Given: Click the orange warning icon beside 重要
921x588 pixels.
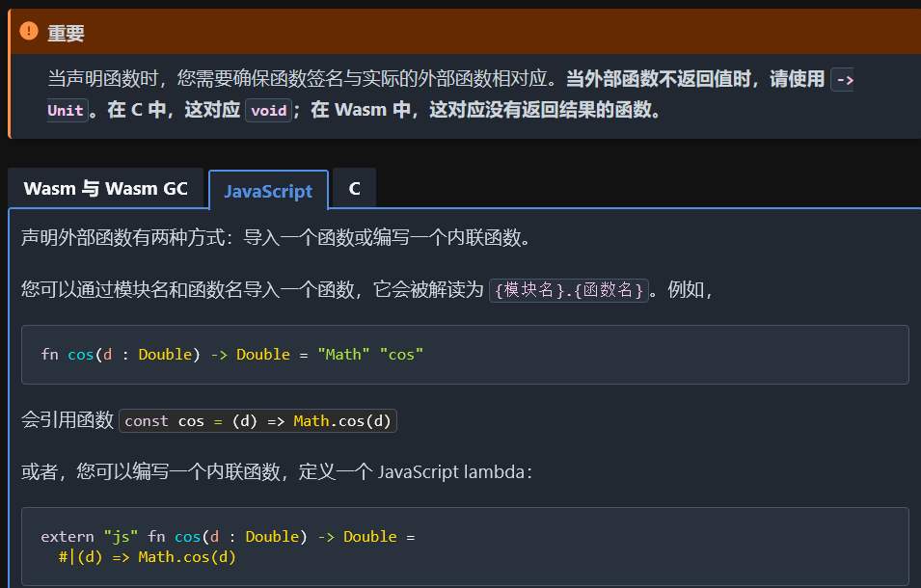Looking at the screenshot, I should [29, 32].
